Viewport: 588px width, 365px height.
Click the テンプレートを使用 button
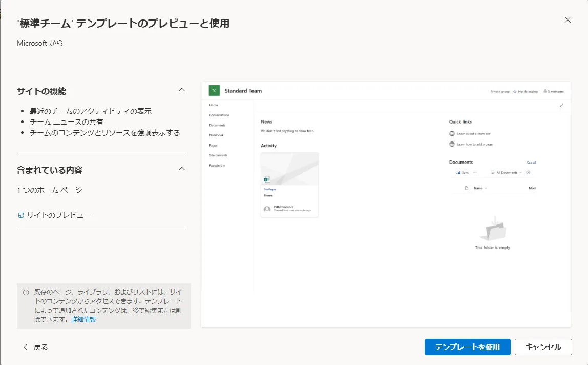point(467,347)
